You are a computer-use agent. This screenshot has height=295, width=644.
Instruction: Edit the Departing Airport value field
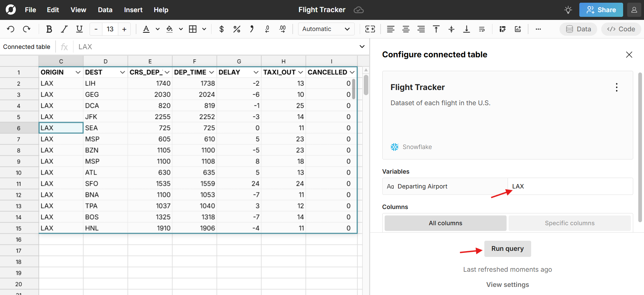[x=570, y=186]
